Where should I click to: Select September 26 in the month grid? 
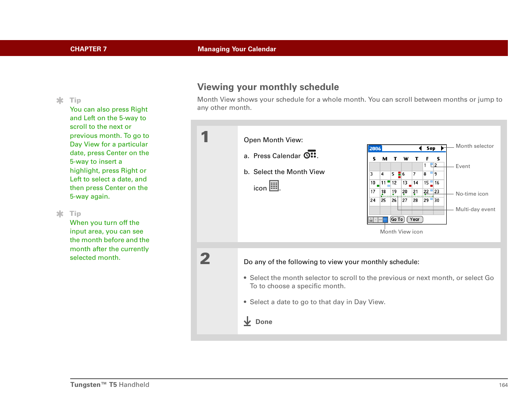pos(396,201)
